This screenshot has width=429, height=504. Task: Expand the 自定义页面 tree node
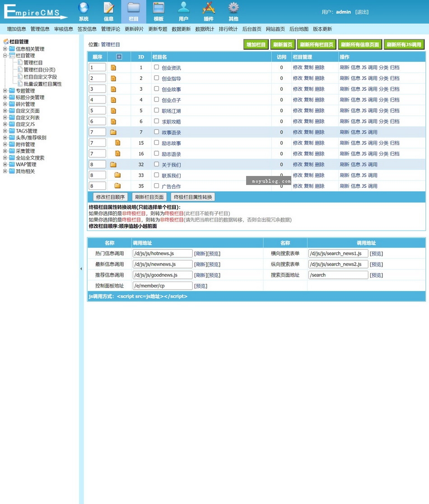[x=5, y=111]
